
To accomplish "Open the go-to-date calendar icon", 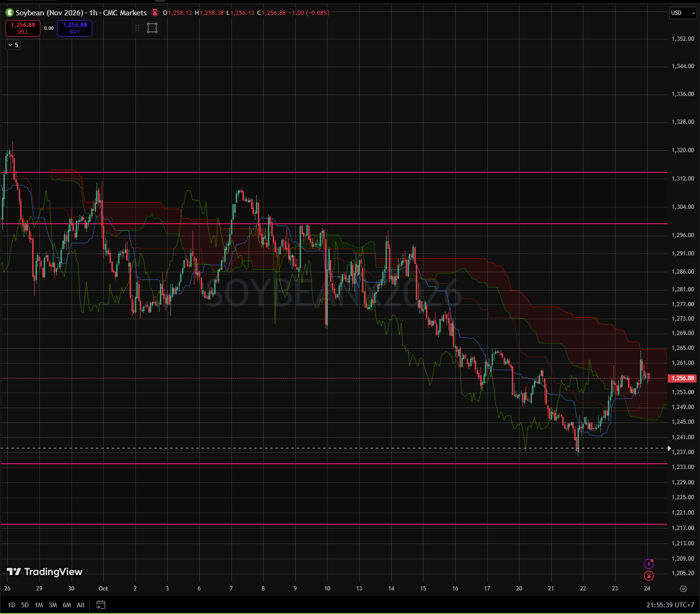I will point(101,604).
